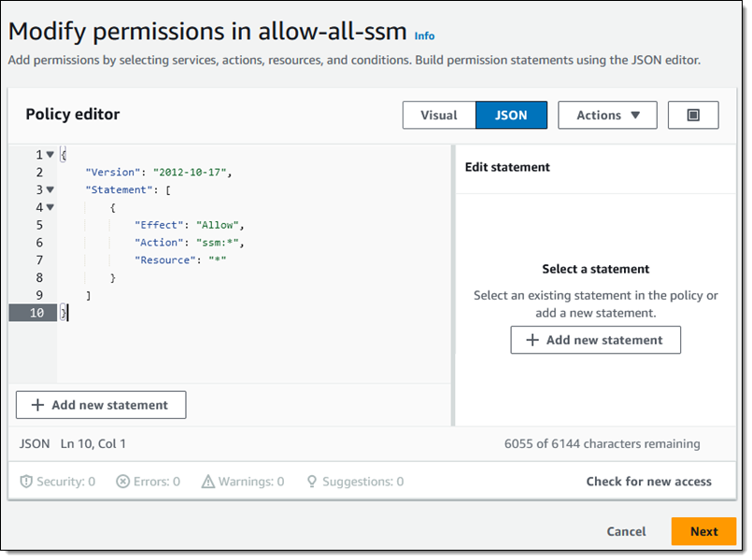Screen dimensions: 752x560
Task: Click the Warnings triangle status icon
Action: (208, 482)
